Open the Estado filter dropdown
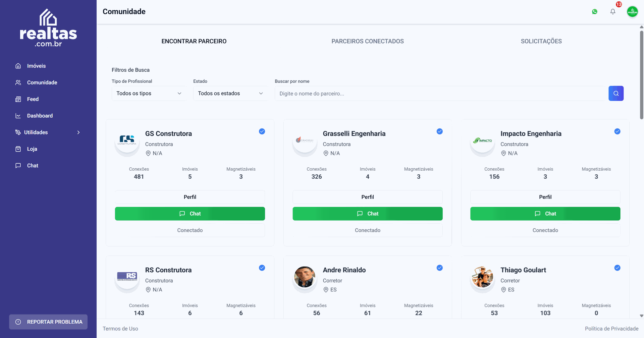The image size is (644, 338). click(230, 94)
